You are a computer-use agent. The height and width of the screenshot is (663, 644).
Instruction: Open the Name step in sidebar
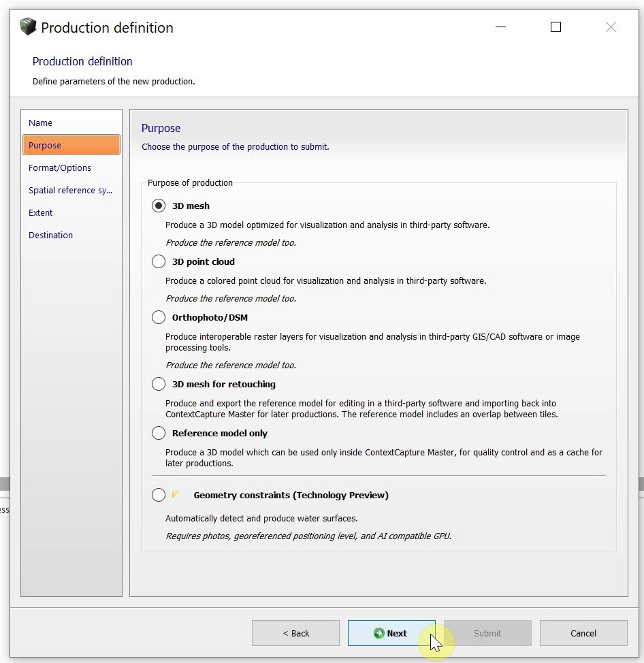(41, 123)
